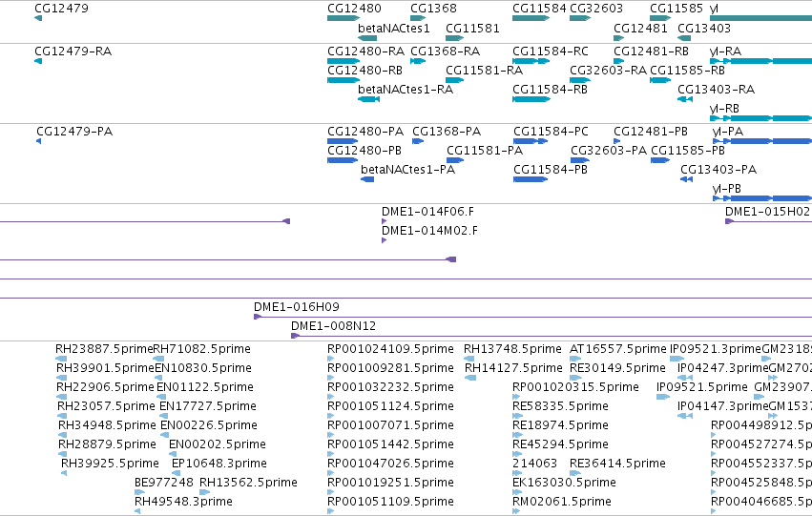Image resolution: width=812 pixels, height=516 pixels.
Task: Click the CG13403 gene label
Action: [704, 28]
